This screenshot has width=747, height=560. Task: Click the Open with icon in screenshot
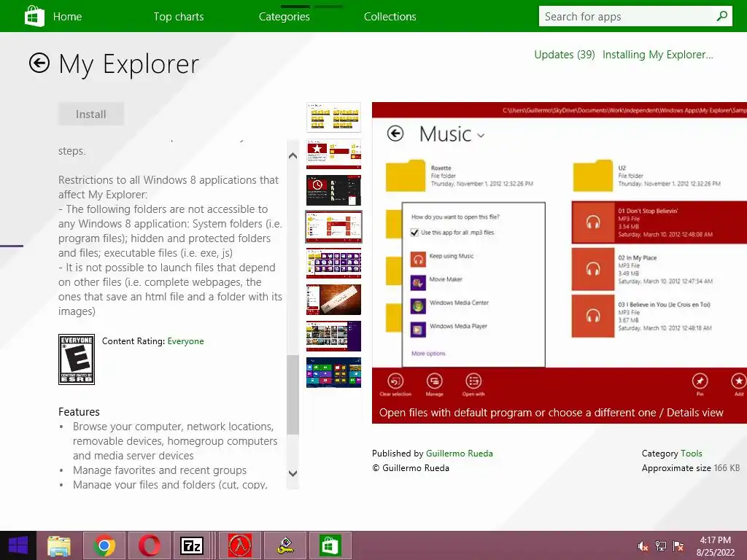pyautogui.click(x=473, y=381)
